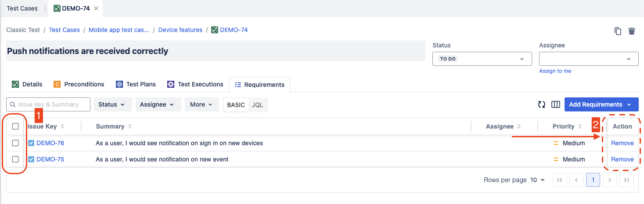Click the refresh requirements icon
This screenshot has width=644, height=204.
pyautogui.click(x=542, y=104)
